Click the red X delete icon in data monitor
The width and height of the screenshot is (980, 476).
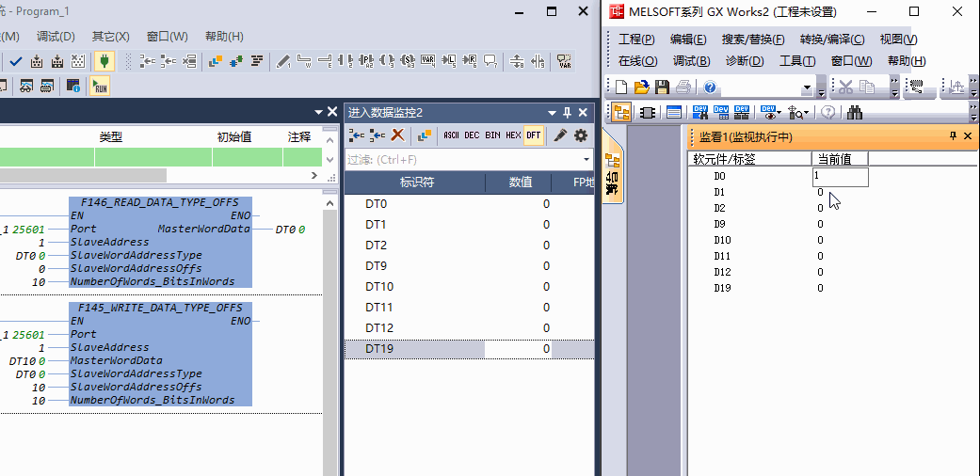pos(397,135)
